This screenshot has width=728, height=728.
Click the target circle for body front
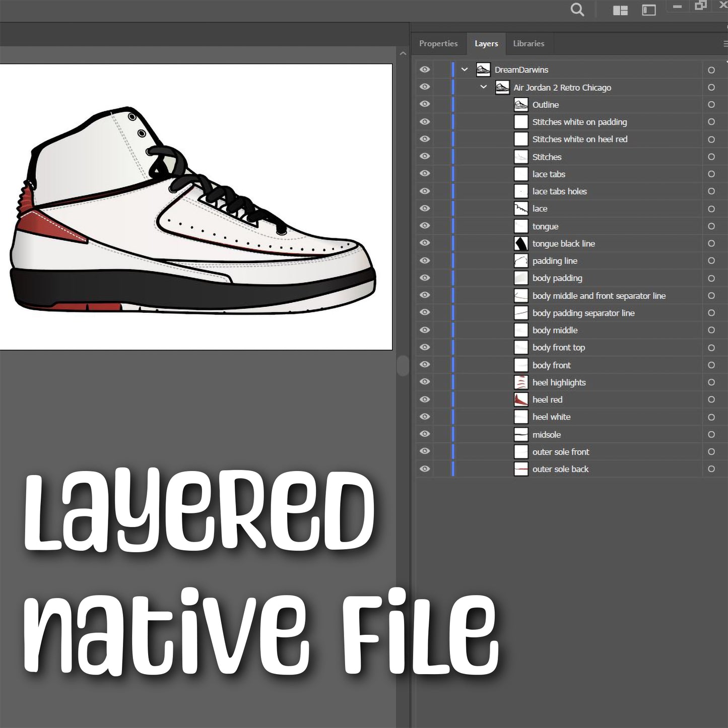711,365
